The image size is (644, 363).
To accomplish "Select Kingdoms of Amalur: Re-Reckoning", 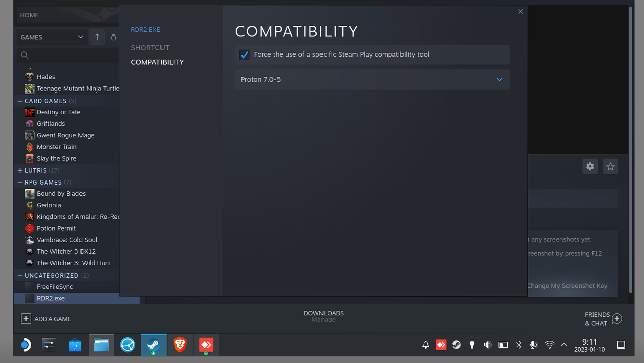I will click(x=78, y=217).
